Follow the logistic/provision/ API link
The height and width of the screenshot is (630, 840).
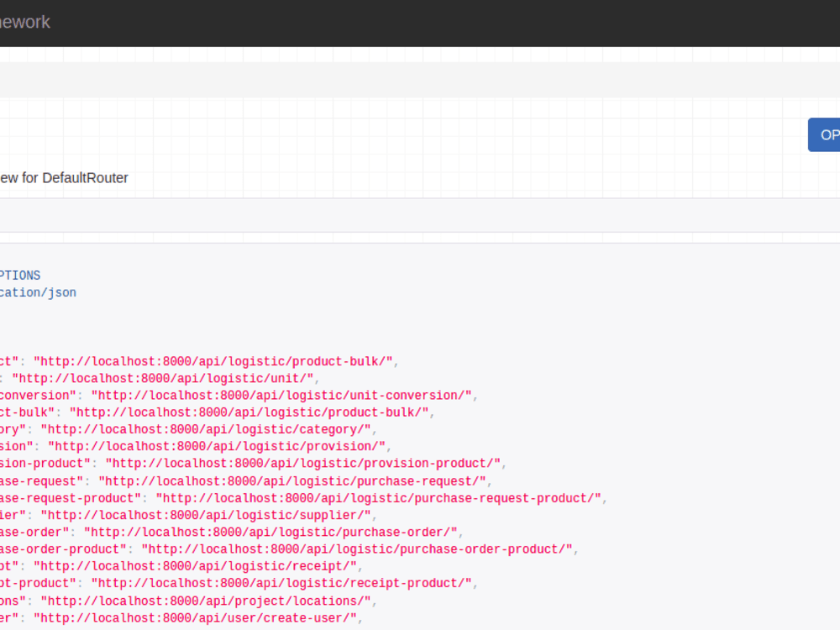tap(217, 447)
